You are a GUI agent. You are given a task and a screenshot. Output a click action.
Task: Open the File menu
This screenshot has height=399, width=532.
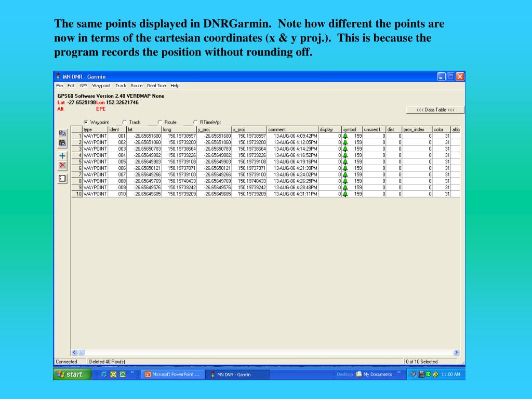pos(60,86)
